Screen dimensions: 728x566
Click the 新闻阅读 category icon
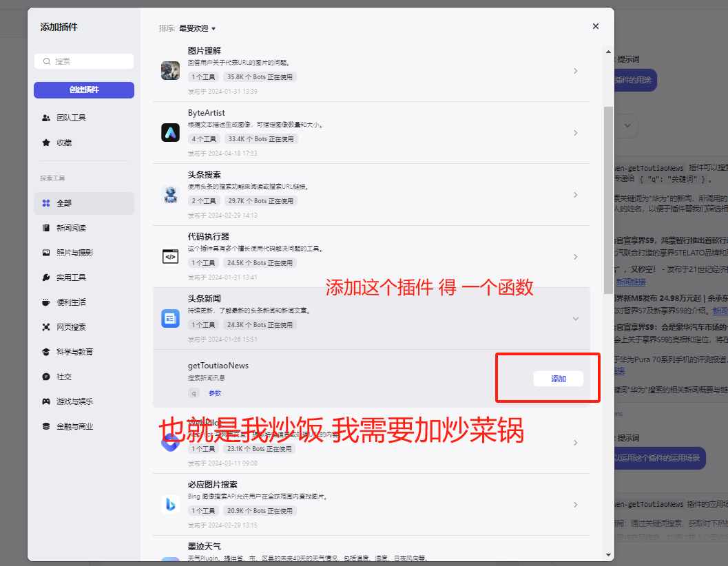[46, 228]
